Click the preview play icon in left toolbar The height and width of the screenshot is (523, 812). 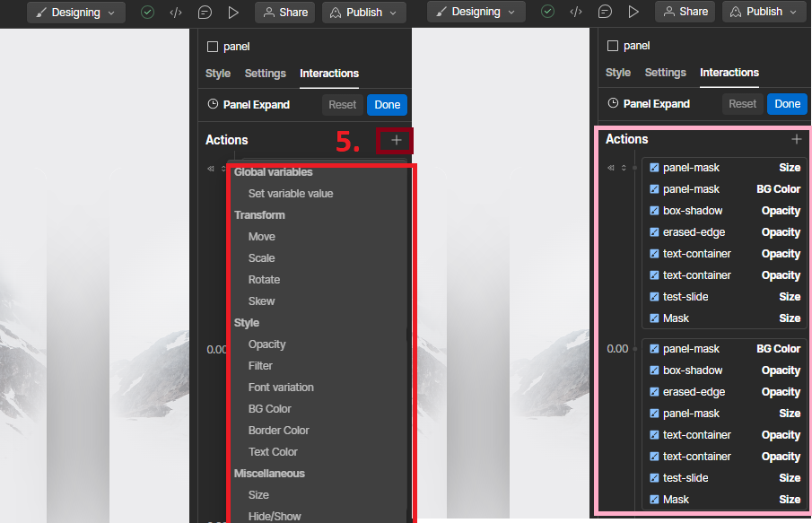click(x=233, y=13)
